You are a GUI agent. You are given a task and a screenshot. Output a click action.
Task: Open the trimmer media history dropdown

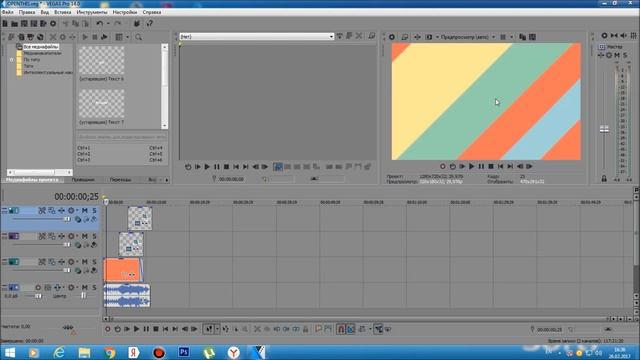pyautogui.click(x=331, y=37)
